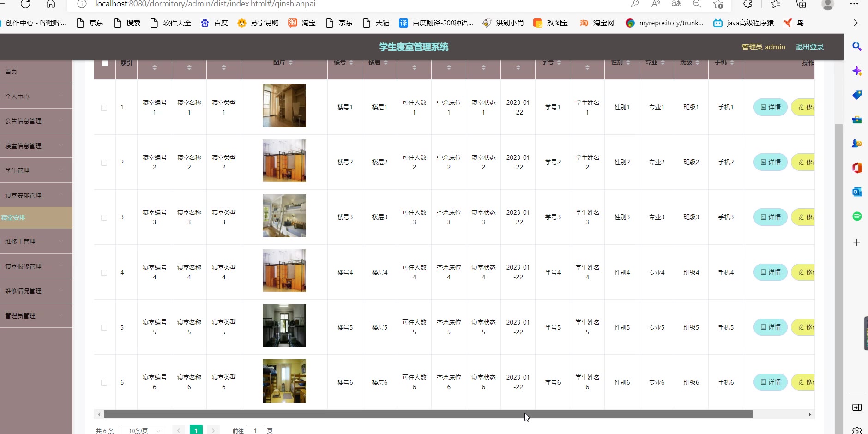Check the row 4 checkbox

click(x=104, y=272)
